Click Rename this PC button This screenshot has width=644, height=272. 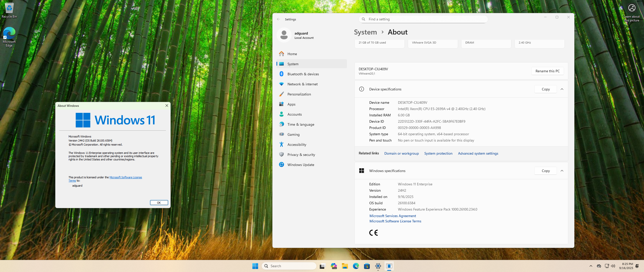(x=547, y=71)
